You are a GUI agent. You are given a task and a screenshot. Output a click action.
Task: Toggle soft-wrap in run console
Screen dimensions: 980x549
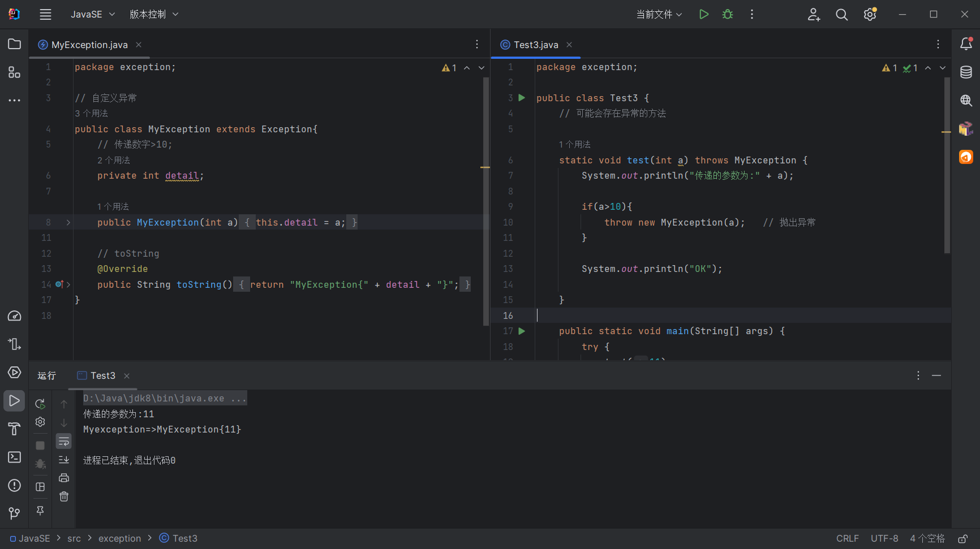(64, 442)
